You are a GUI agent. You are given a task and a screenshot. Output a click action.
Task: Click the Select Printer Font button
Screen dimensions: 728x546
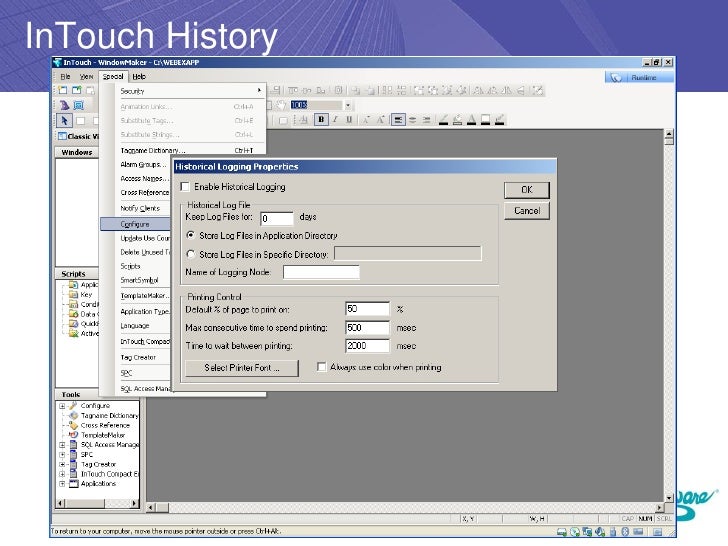242,368
